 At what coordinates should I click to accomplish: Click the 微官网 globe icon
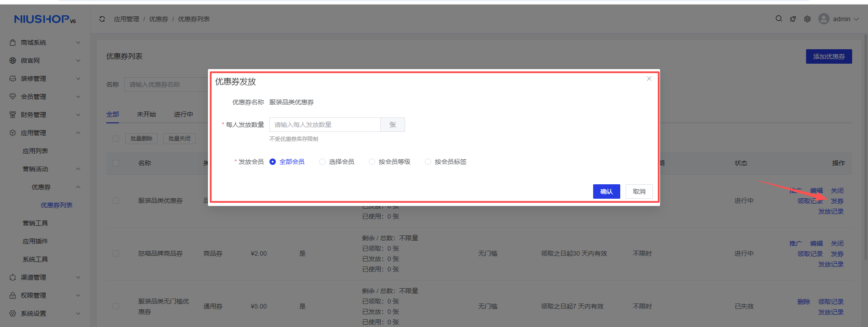coord(13,61)
